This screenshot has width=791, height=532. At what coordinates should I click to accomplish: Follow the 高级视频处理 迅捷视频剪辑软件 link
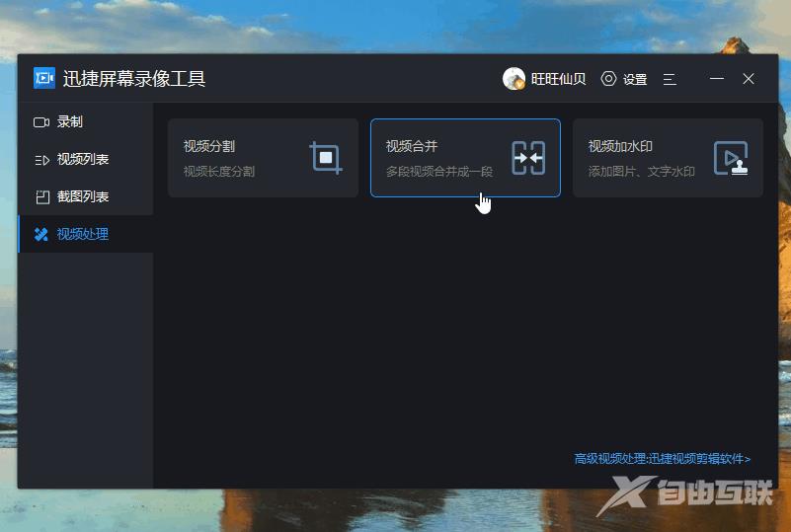(663, 459)
